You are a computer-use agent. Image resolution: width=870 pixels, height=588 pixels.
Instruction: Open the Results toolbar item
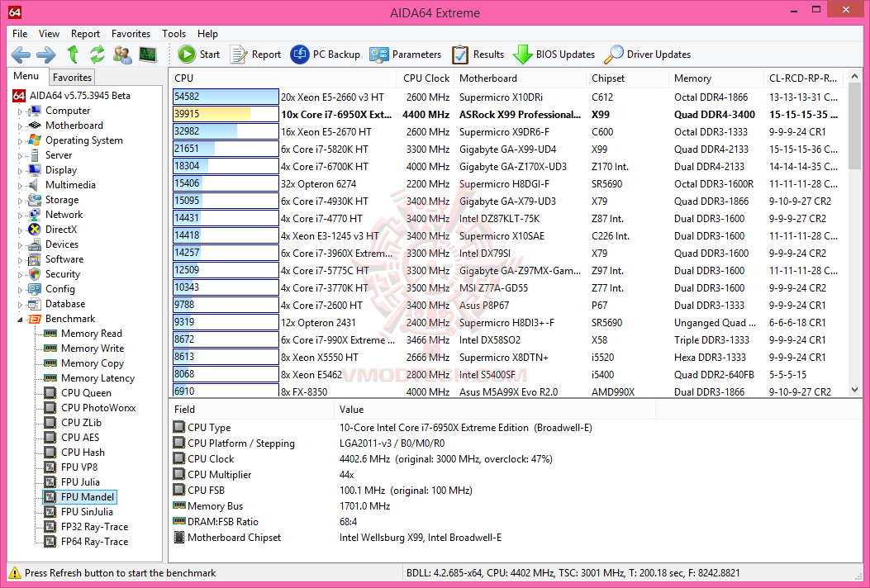(x=478, y=55)
